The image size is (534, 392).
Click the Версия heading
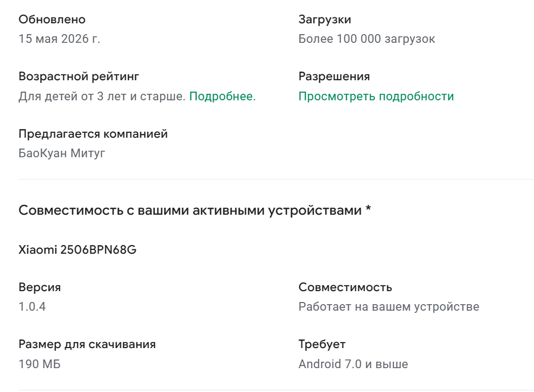pyautogui.click(x=40, y=287)
